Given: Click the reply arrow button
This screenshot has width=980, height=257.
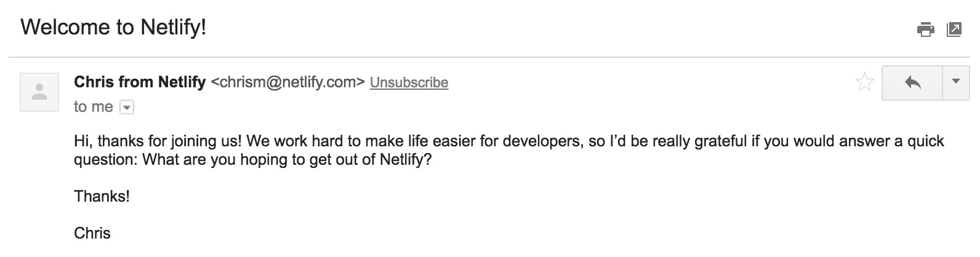Looking at the screenshot, I should point(912,82).
